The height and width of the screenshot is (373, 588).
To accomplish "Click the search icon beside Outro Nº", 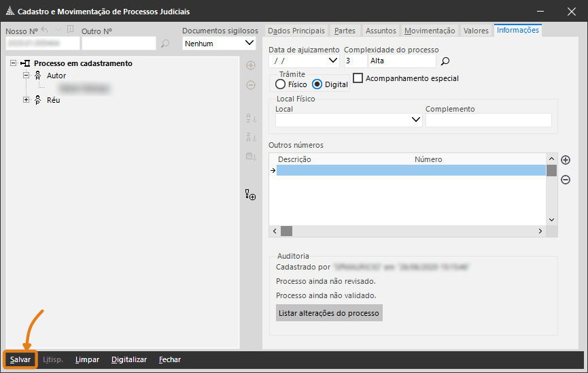I will tap(165, 44).
